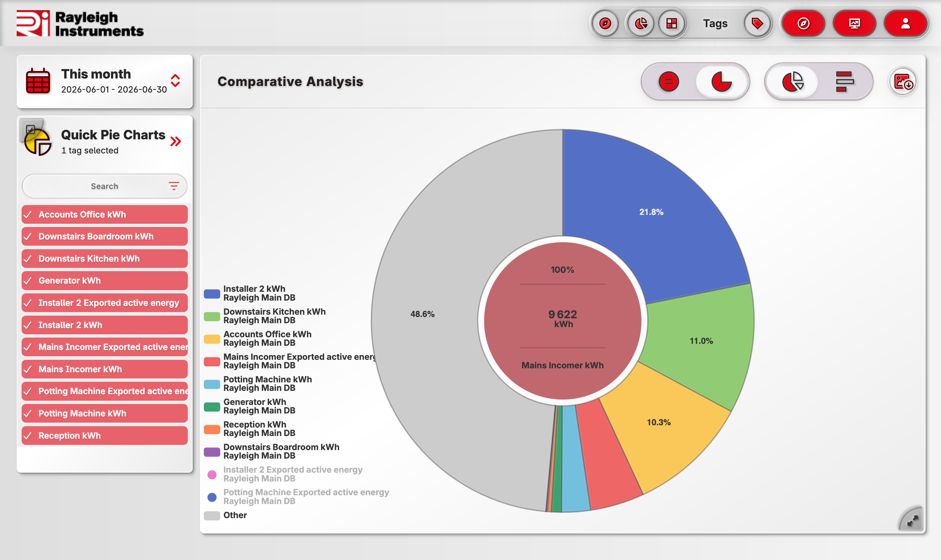Viewport: 941px width, 560px height.
Task: Click the yellow 10.3% pie slice
Action: tap(659, 422)
